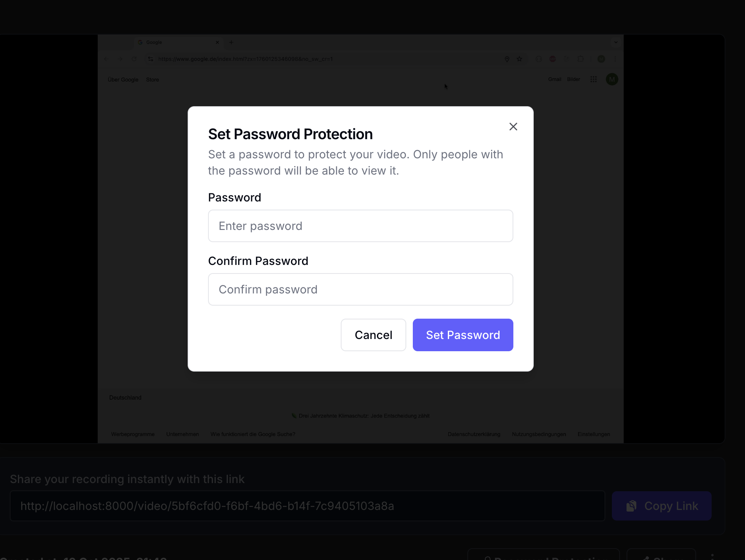Open the Gmail link
The height and width of the screenshot is (560, 745).
tap(554, 79)
